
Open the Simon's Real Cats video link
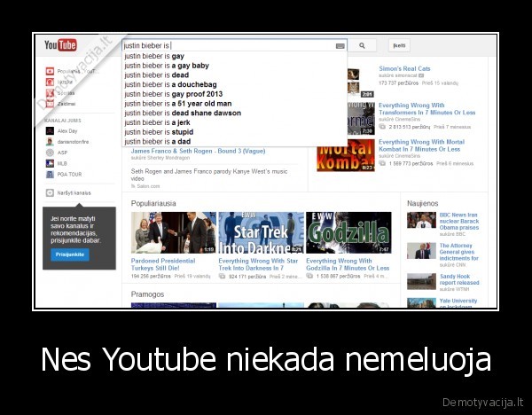click(404, 68)
